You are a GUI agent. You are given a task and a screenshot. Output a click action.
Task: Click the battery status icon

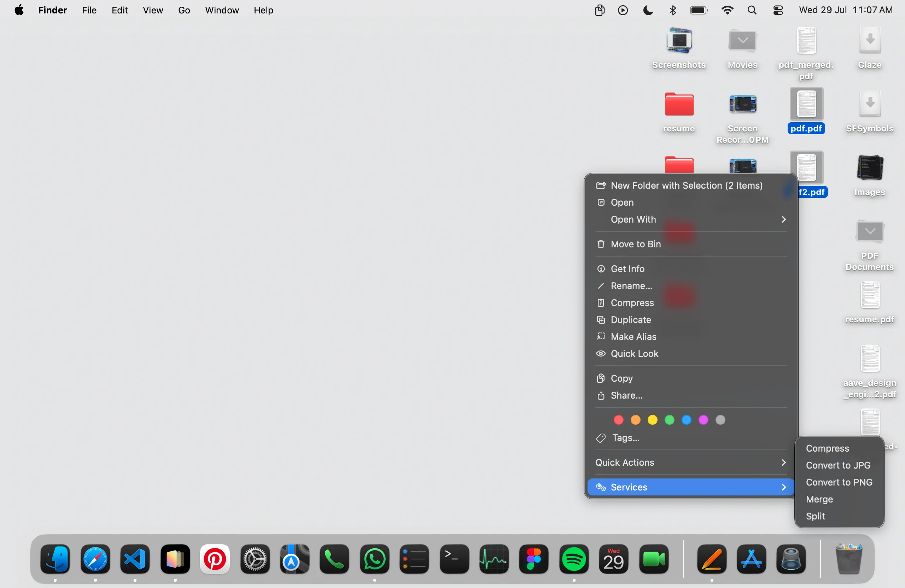pos(699,10)
